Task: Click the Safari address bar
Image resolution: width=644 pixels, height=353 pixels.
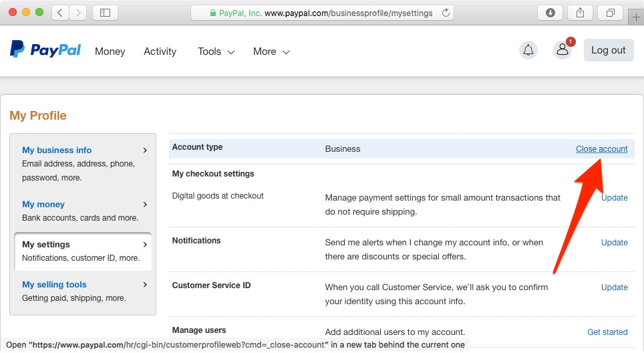Action: coord(323,13)
